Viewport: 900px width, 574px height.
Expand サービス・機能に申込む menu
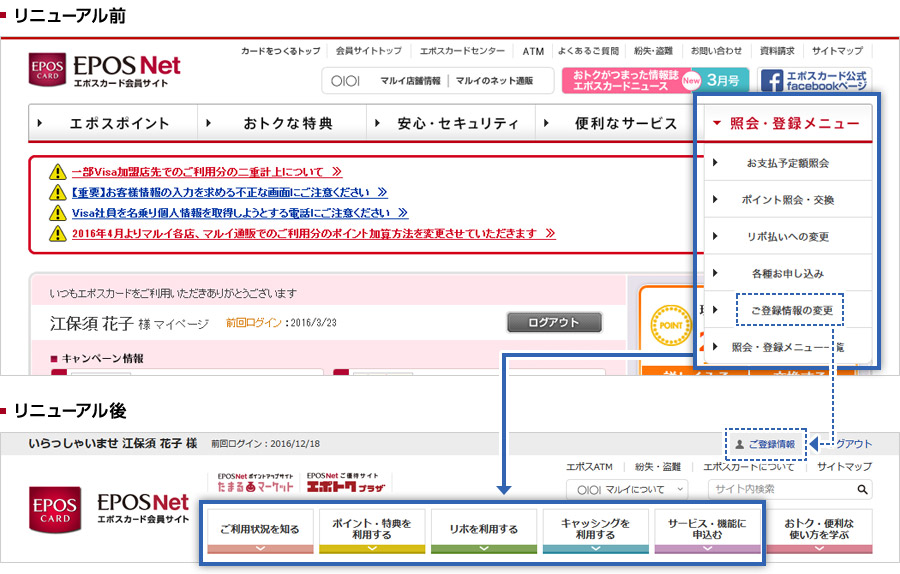[x=707, y=531]
